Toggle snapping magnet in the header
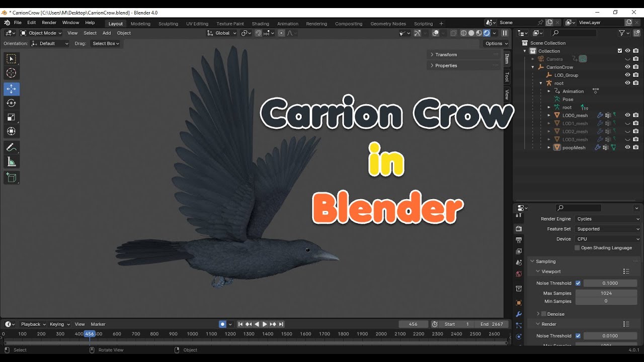The width and height of the screenshot is (644, 362). point(258,33)
